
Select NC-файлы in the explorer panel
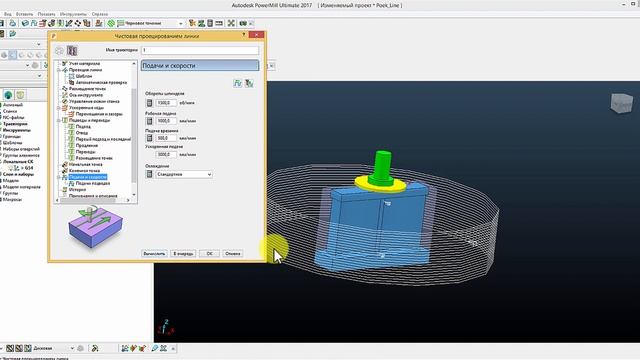click(x=13, y=118)
